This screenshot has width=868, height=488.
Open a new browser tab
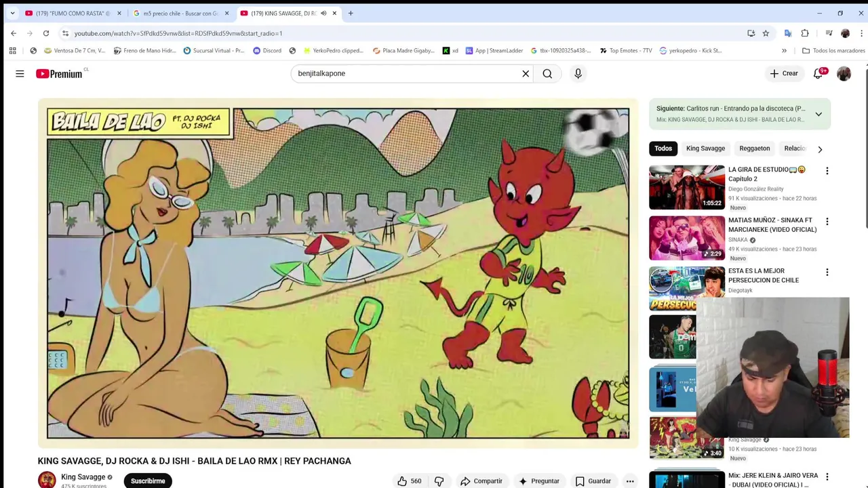tap(351, 14)
